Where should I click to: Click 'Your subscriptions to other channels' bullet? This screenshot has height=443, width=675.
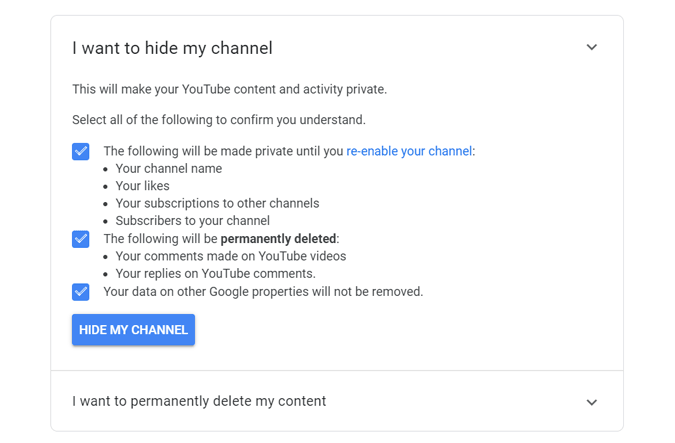[x=217, y=203]
